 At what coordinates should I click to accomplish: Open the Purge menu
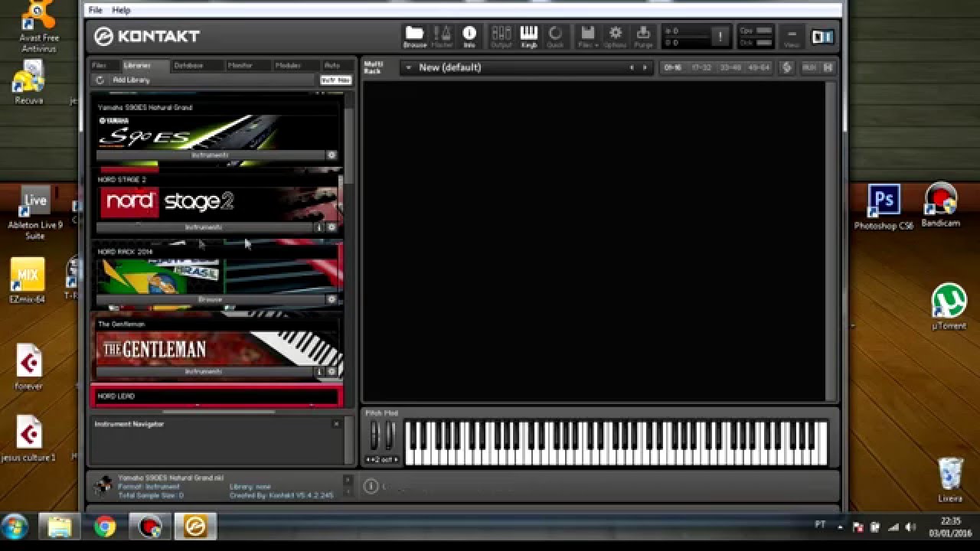click(x=643, y=36)
